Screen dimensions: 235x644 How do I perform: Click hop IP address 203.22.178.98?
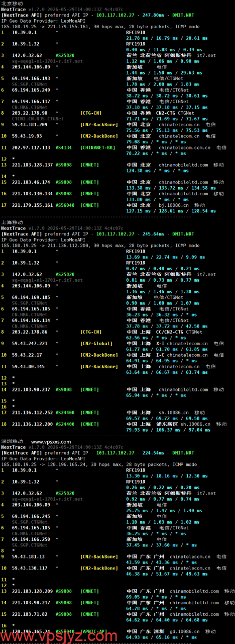tap(30, 113)
